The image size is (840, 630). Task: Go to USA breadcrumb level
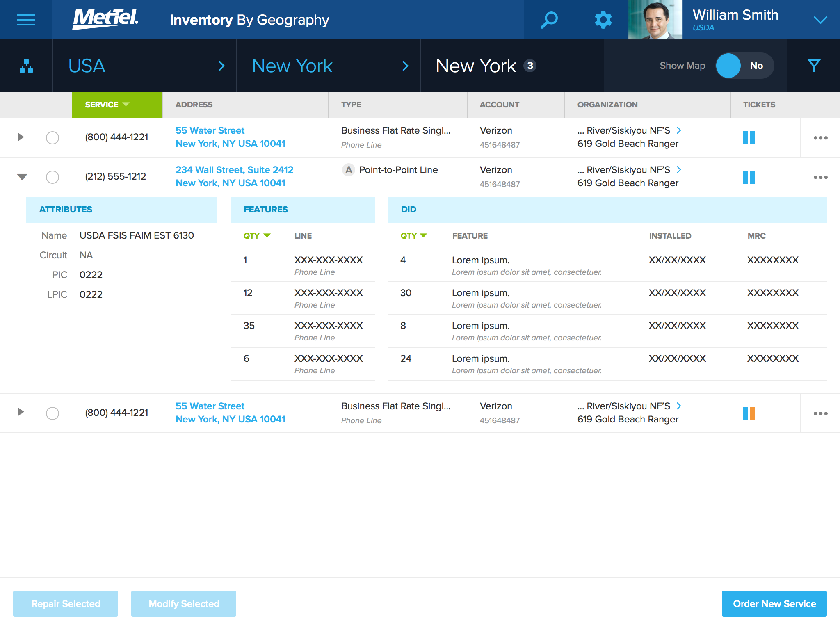[87, 66]
